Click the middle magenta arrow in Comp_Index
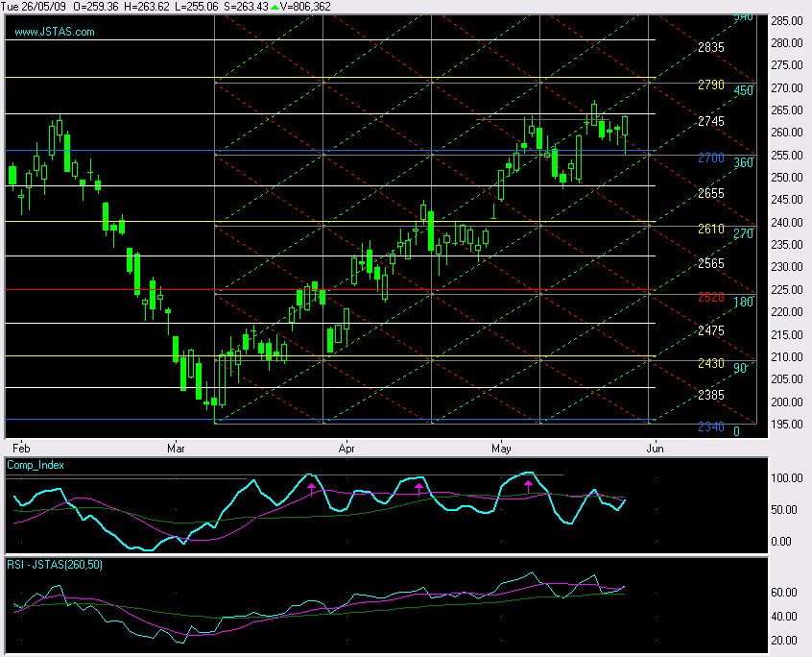812x657 pixels. (418, 489)
